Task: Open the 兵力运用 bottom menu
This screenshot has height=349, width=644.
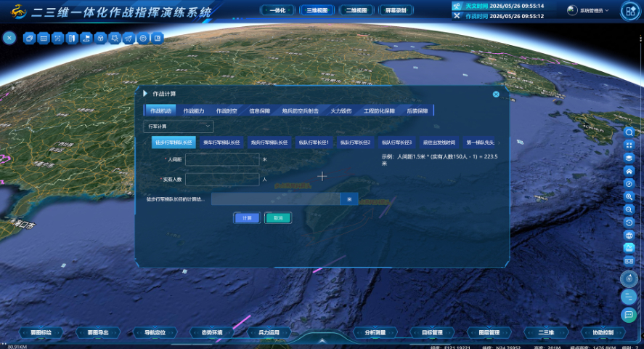Action: pos(269,332)
